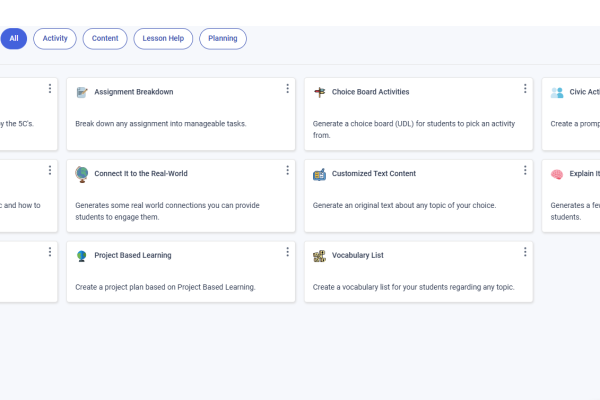Viewport: 600px width, 400px height.
Task: Click the Civic people icon
Action: tap(557, 92)
